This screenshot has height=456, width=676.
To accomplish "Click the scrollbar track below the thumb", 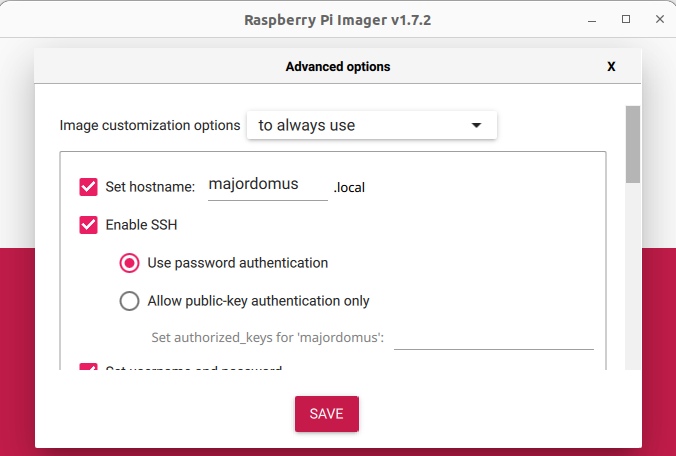I will [632, 280].
